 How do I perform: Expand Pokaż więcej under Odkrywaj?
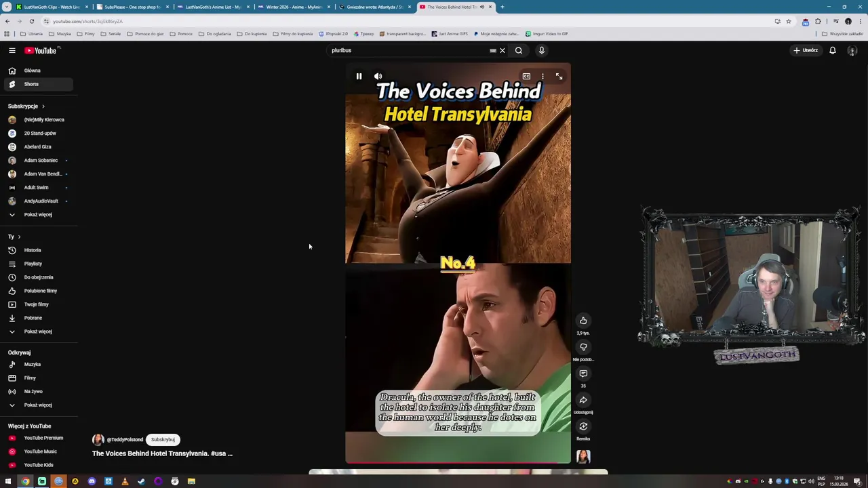[37, 405]
